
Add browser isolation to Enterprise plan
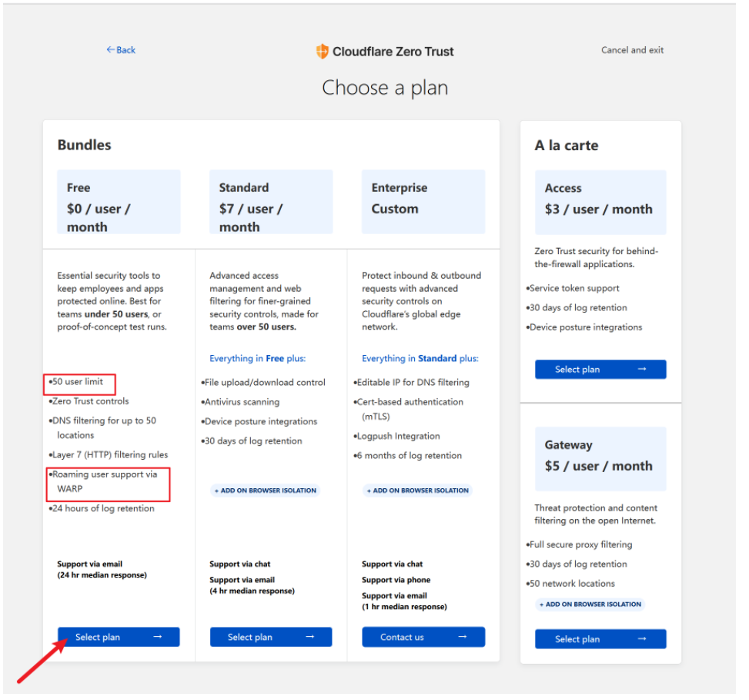click(417, 491)
